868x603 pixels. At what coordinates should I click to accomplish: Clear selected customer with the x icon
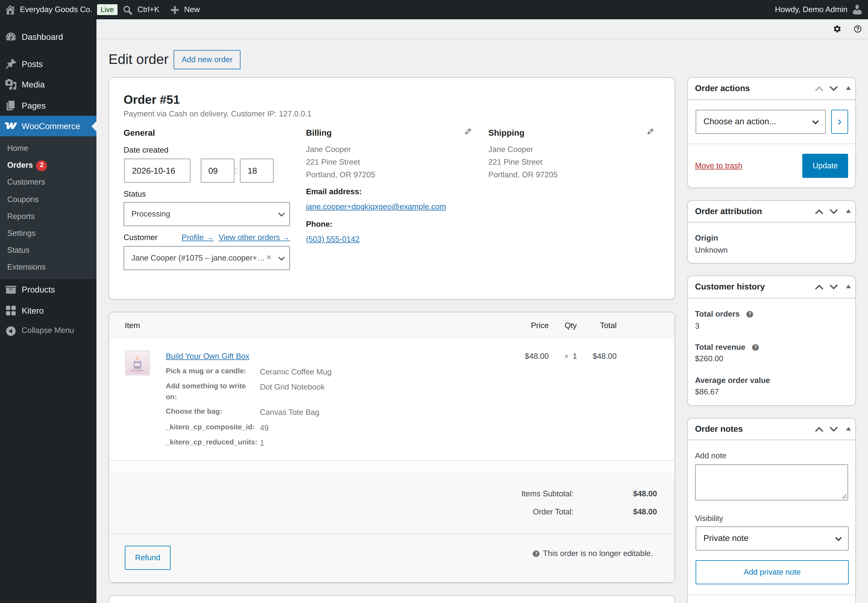click(269, 257)
